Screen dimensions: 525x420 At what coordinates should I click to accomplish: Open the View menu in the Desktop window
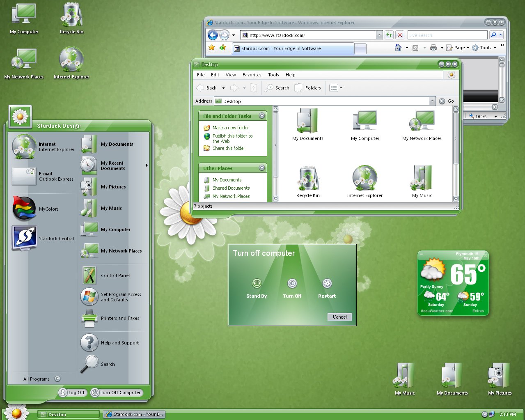(231, 75)
